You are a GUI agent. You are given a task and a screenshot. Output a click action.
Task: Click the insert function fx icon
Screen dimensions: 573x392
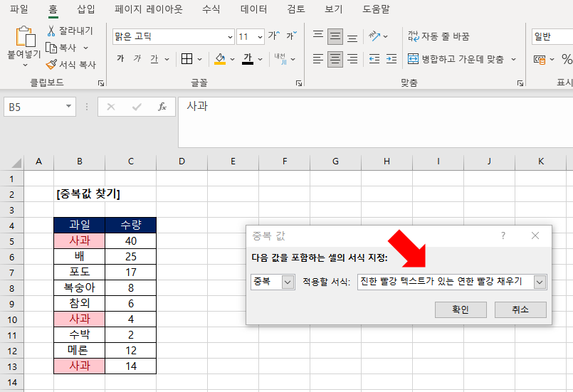[162, 107]
